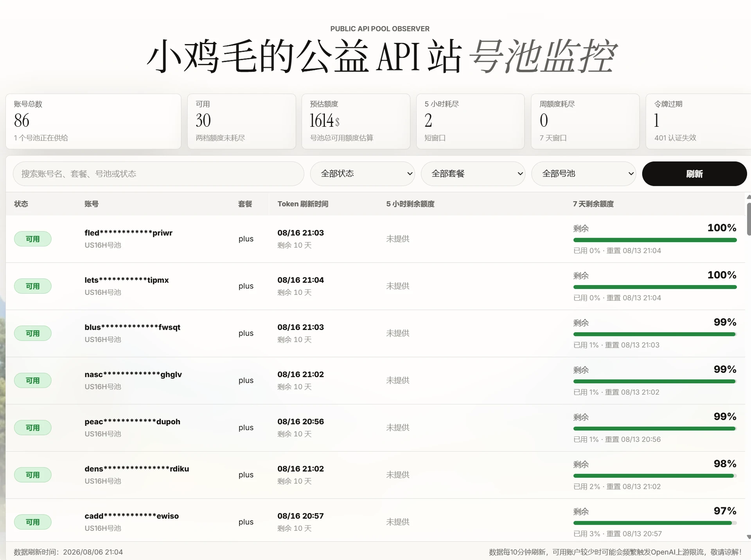Open the 全部状态 status filter dropdown

pos(363,174)
